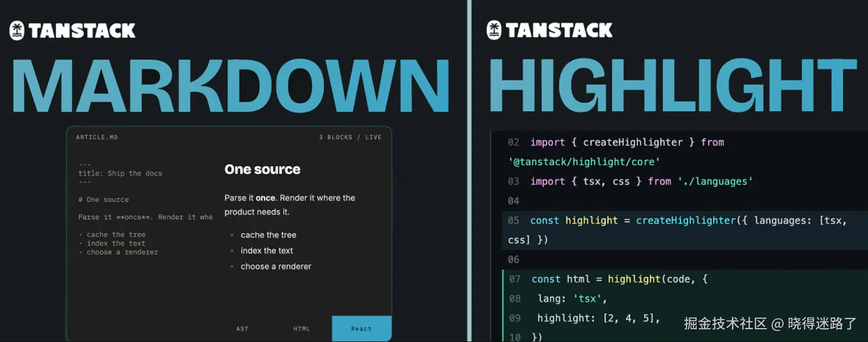Select the React tab
The height and width of the screenshot is (342, 868).
click(x=362, y=329)
